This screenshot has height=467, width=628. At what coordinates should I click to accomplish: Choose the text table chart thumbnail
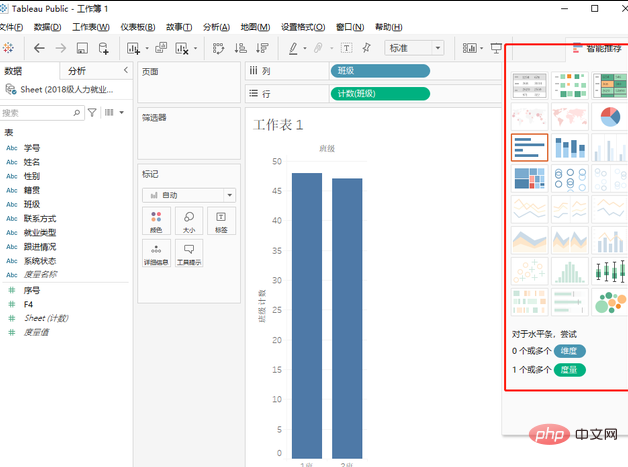529,85
